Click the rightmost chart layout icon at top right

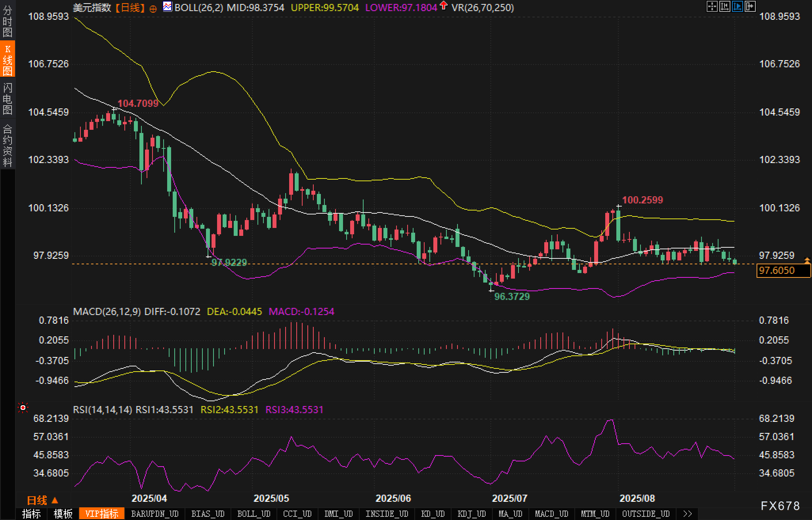pos(750,6)
